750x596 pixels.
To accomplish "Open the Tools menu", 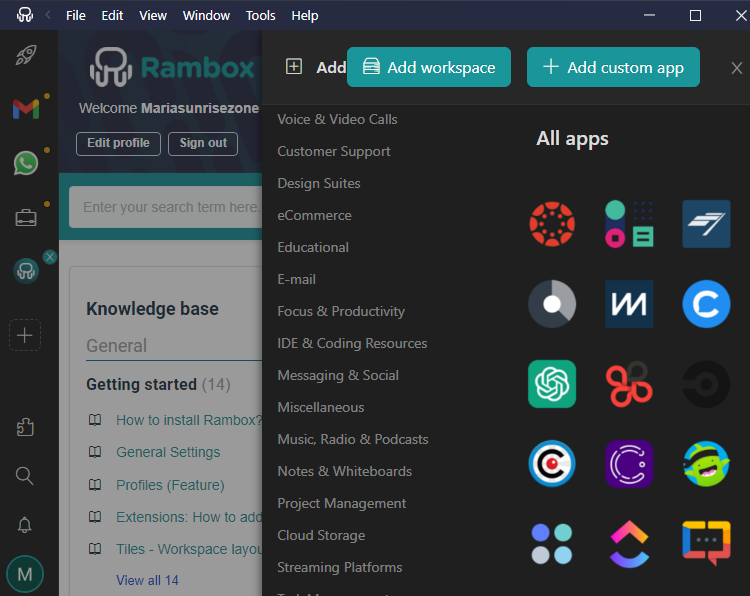I will tap(260, 15).
